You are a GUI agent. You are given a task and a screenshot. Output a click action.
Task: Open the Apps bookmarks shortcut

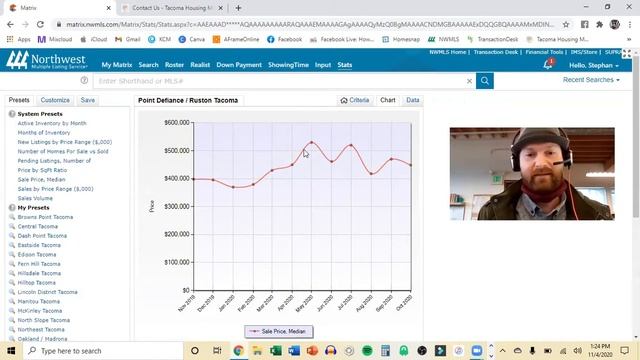point(19,39)
